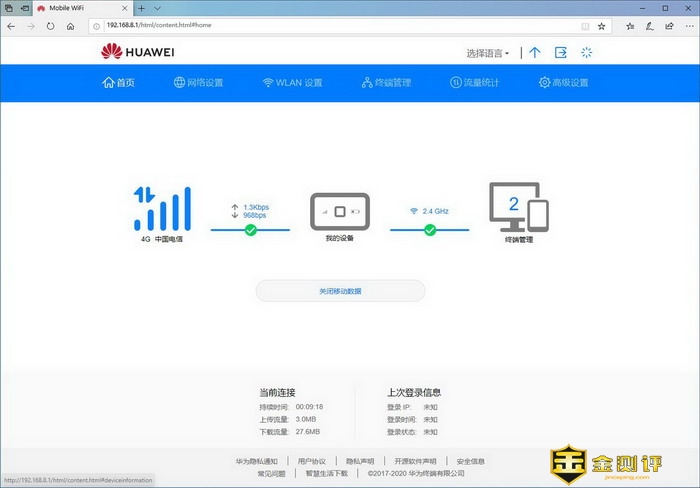Refresh the page with the browser reload button

pyautogui.click(x=50, y=26)
